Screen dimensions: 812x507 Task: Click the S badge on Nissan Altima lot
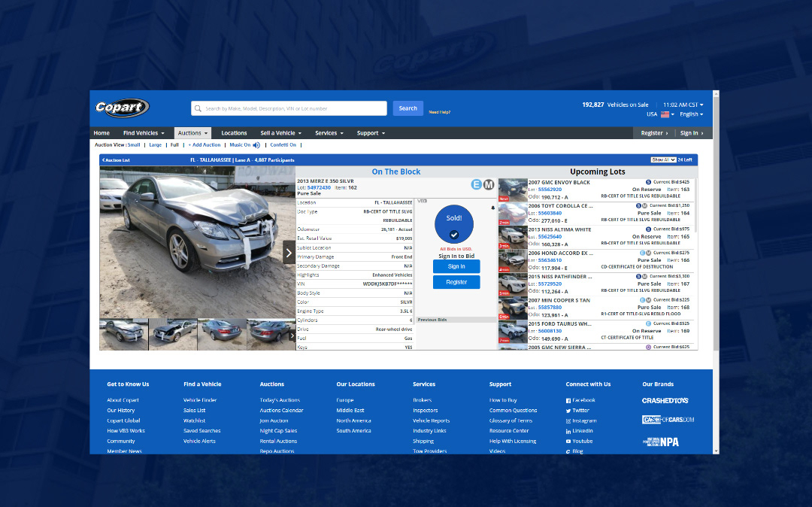648,229
